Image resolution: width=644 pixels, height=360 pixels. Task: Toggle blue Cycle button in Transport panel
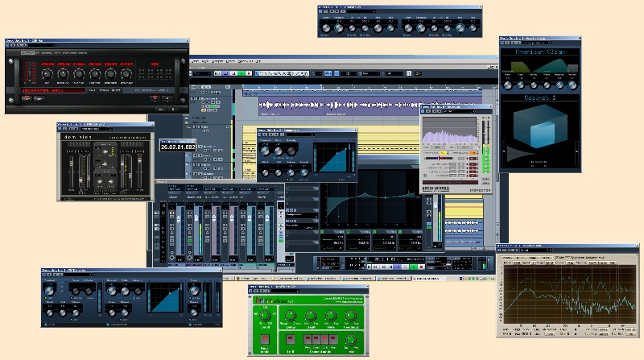pyautogui.click(x=397, y=267)
